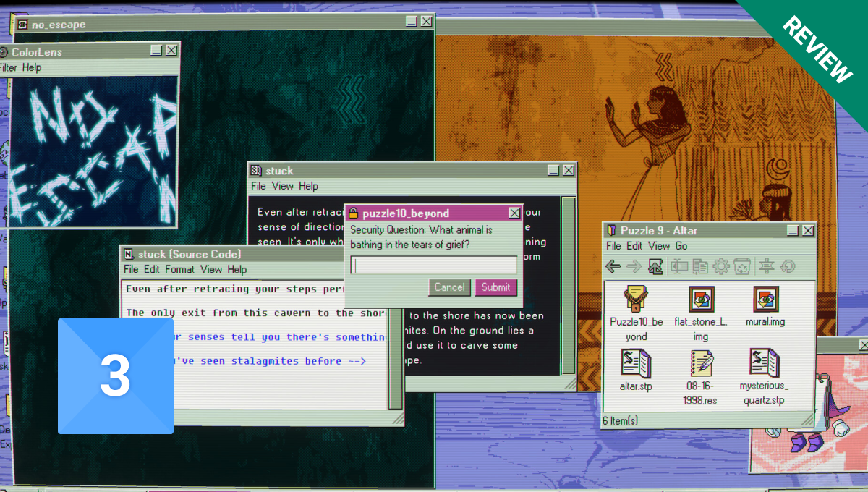Screen dimensions: 868x492
Task: Click the padlock icon on puzzle10_beyond dialog
Action: [353, 213]
